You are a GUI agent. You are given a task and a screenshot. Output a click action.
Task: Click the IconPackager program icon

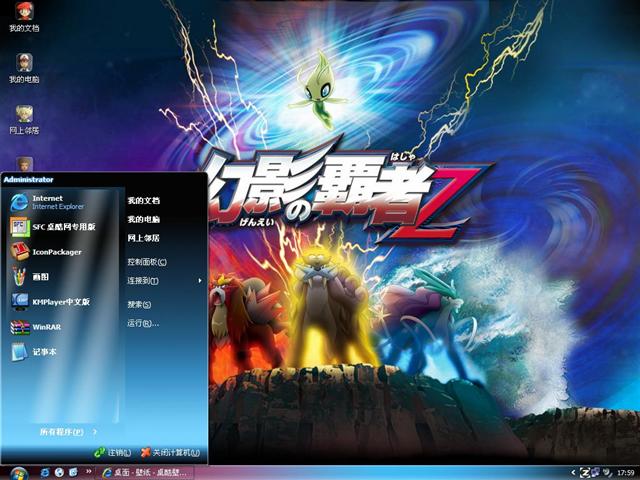(x=19, y=251)
